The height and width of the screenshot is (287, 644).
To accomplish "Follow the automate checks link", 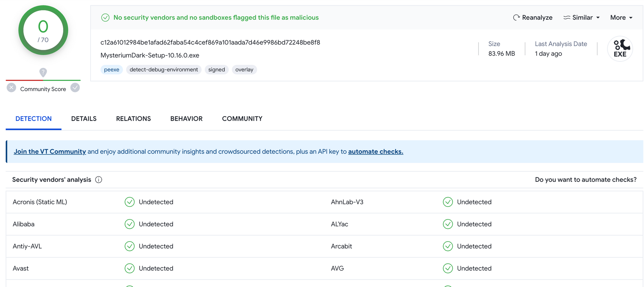I will click(x=375, y=152).
